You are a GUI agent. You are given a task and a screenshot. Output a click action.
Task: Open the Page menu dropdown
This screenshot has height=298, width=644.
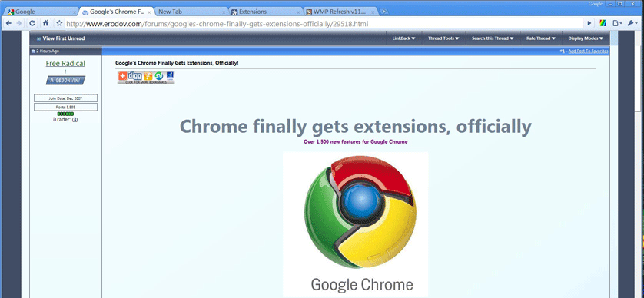(617, 23)
